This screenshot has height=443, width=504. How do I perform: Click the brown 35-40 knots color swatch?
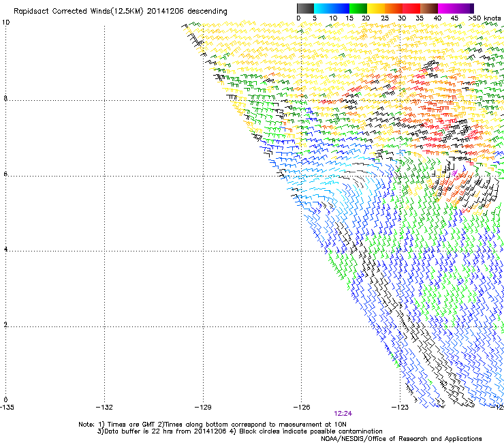click(x=429, y=8)
